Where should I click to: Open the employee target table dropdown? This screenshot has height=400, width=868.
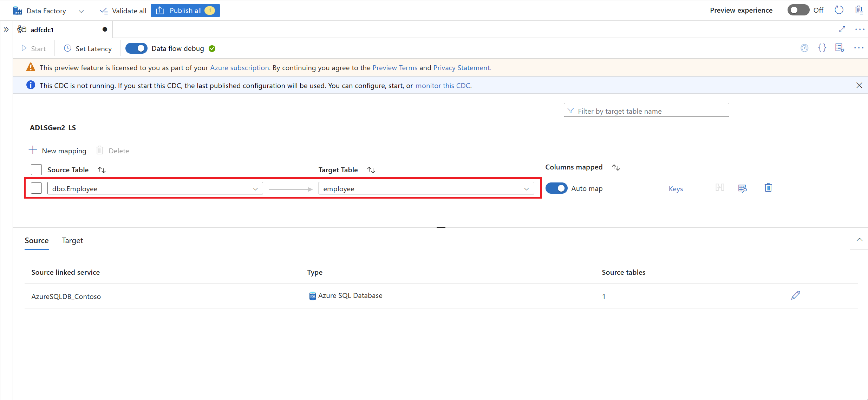tap(527, 188)
